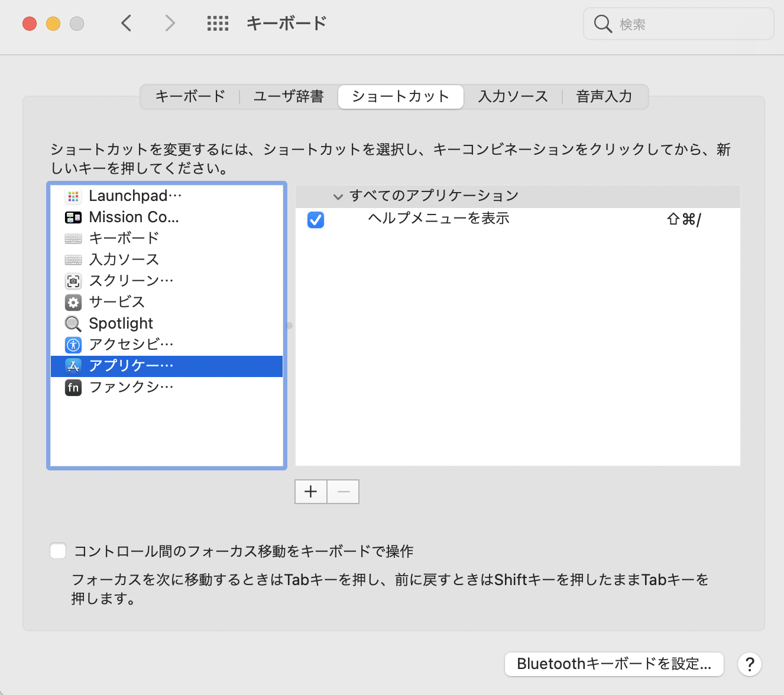
Task: Add a new shortcut with plus button
Action: [x=311, y=492]
